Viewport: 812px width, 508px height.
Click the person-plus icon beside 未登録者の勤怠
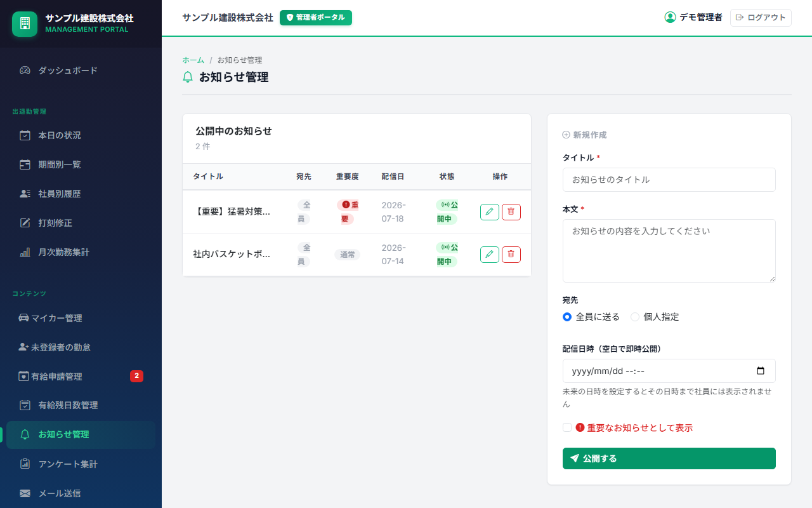23,347
